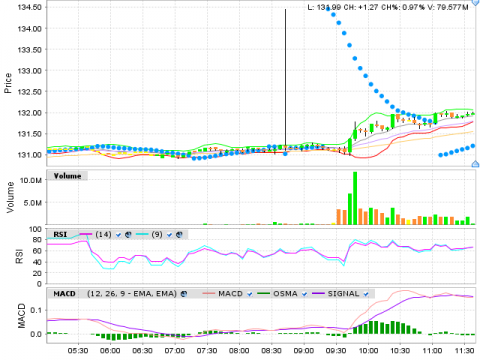Click the cyan RSI (9) color line
480x360 pixels.
click(x=142, y=235)
